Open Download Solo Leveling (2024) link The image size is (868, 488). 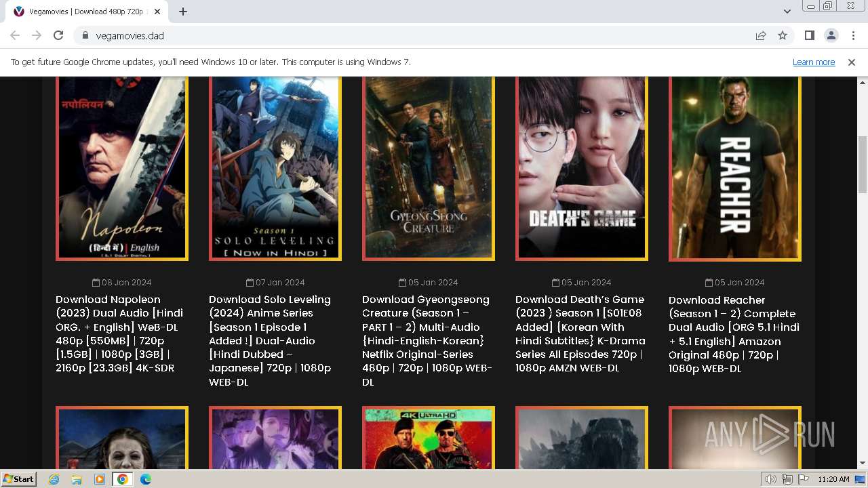(271, 340)
